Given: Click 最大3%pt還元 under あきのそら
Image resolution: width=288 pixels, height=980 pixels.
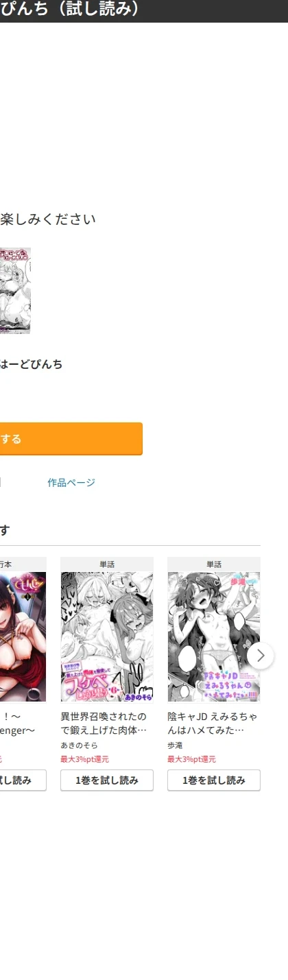Looking at the screenshot, I should pos(84,759).
